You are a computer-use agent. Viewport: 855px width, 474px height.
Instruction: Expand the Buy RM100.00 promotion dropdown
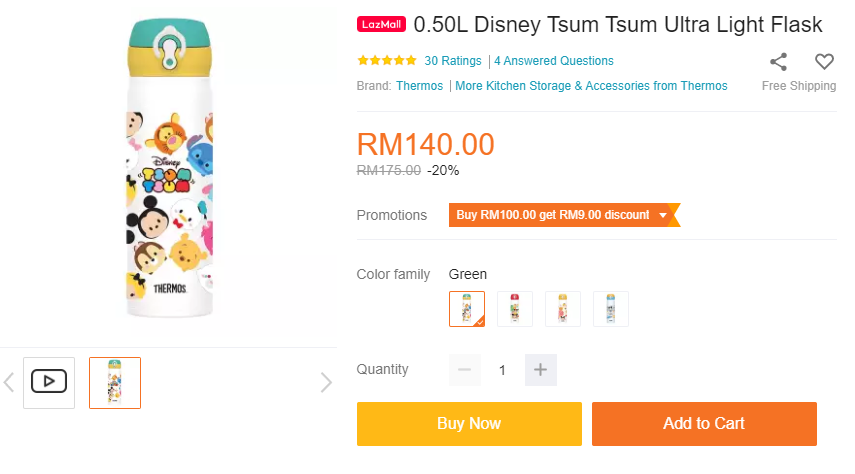pos(662,215)
